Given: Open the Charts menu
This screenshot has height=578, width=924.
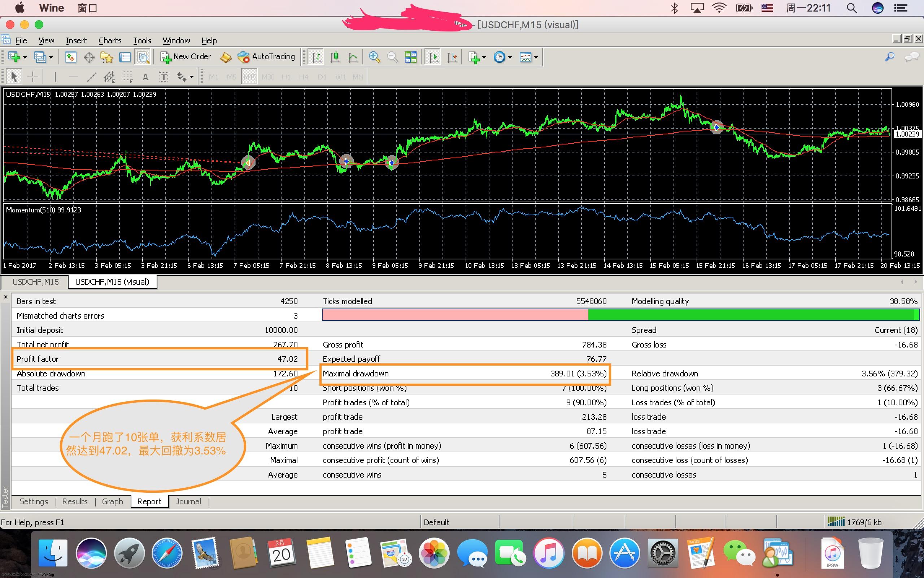Looking at the screenshot, I should click(110, 40).
